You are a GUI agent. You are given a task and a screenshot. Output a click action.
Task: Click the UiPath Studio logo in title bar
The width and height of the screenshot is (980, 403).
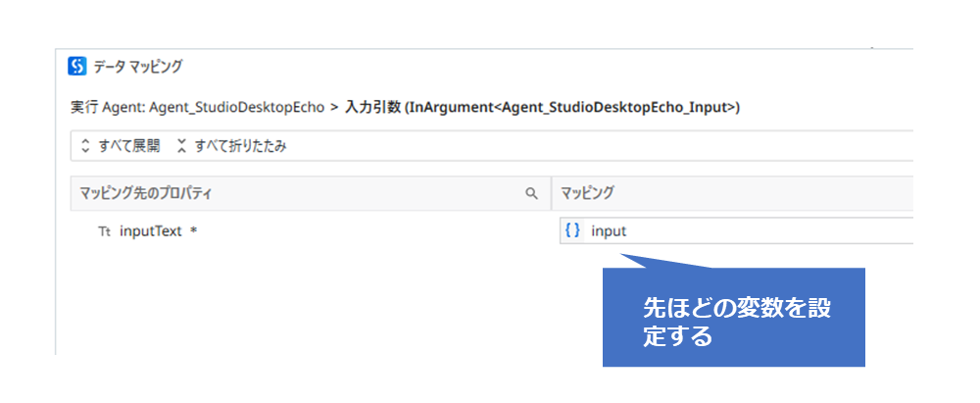pyautogui.click(x=77, y=67)
